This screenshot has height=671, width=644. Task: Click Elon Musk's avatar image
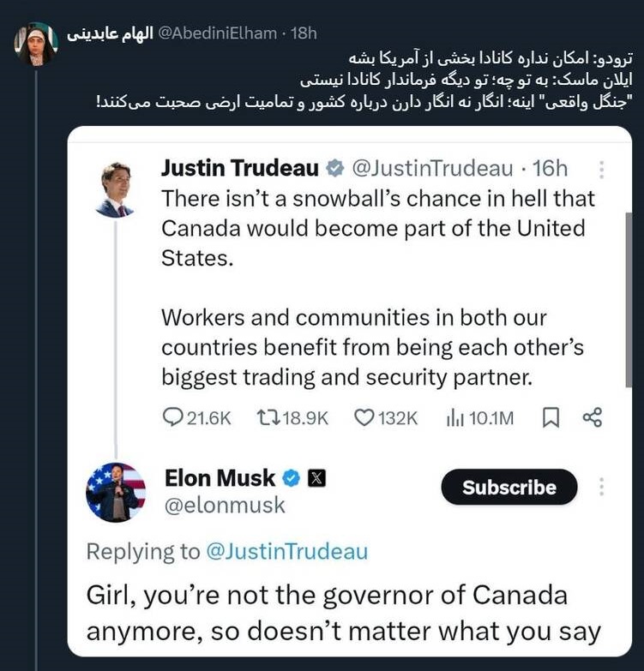point(116,492)
